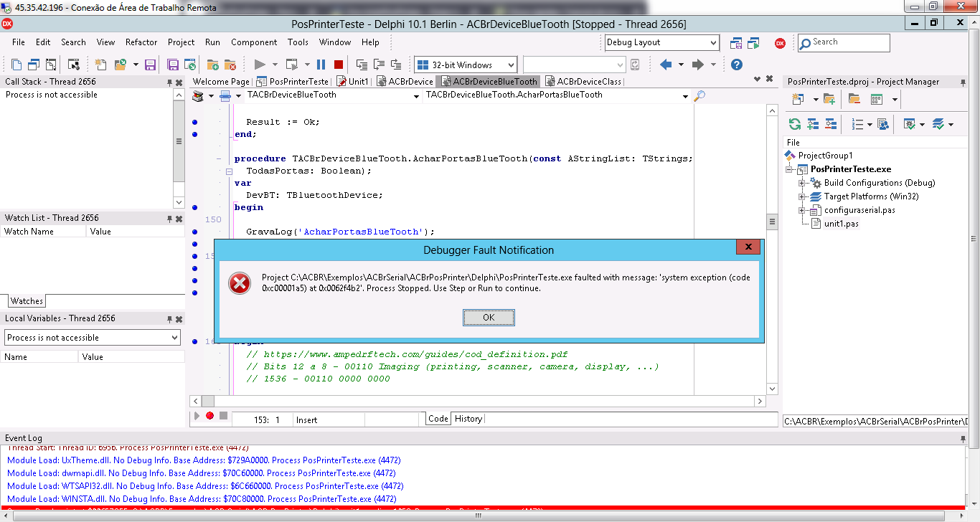Close the current editor tab with X
This screenshot has width=980, height=522.
point(769,80)
